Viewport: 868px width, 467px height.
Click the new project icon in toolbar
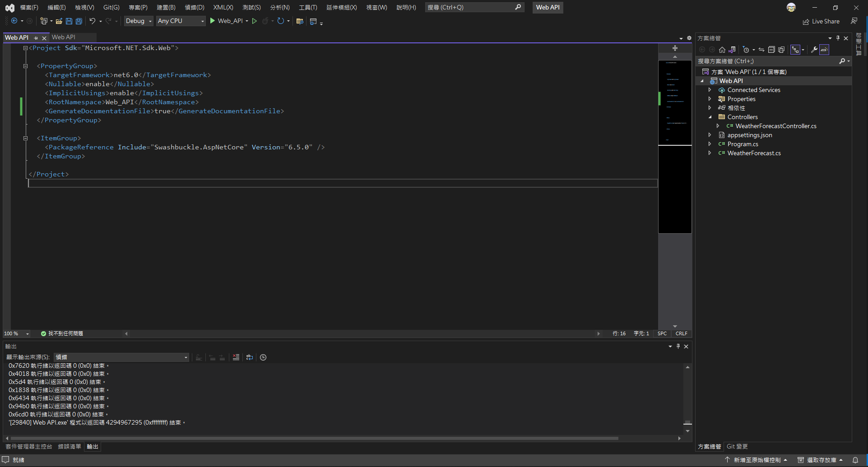(44, 21)
